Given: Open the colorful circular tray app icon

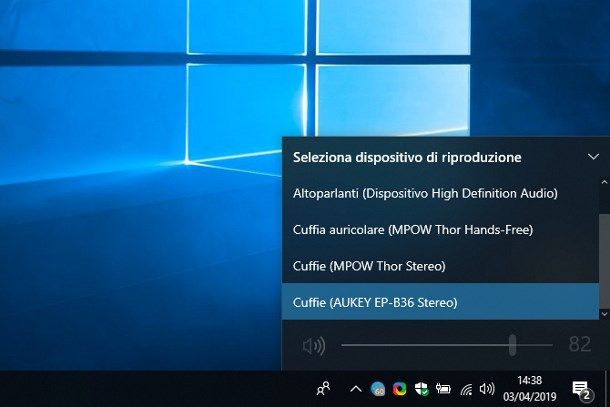Looking at the screenshot, I should tap(399, 389).
